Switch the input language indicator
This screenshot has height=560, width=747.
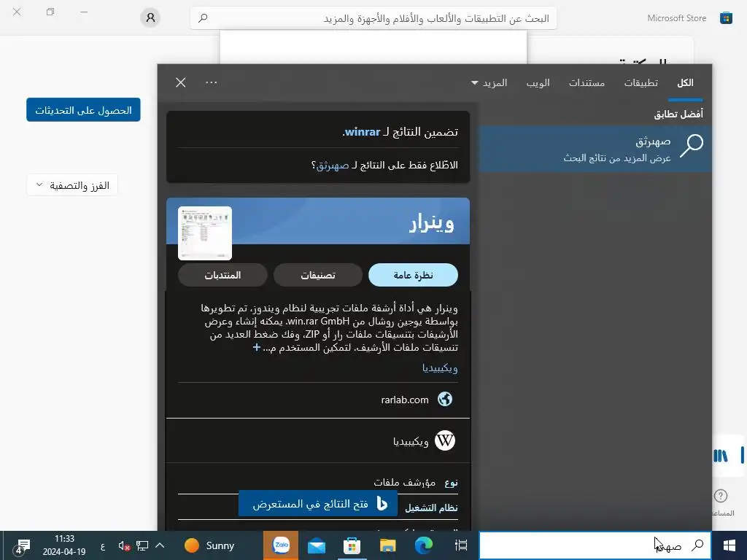pyautogui.click(x=103, y=546)
